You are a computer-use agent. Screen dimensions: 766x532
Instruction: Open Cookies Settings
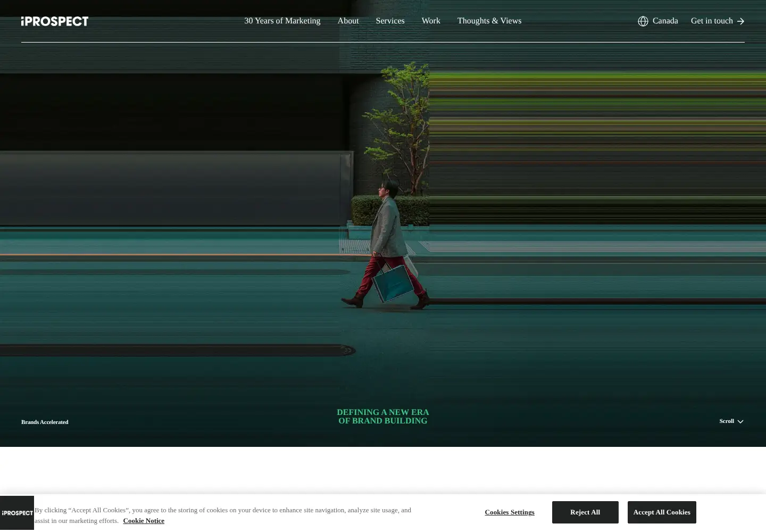click(510, 512)
